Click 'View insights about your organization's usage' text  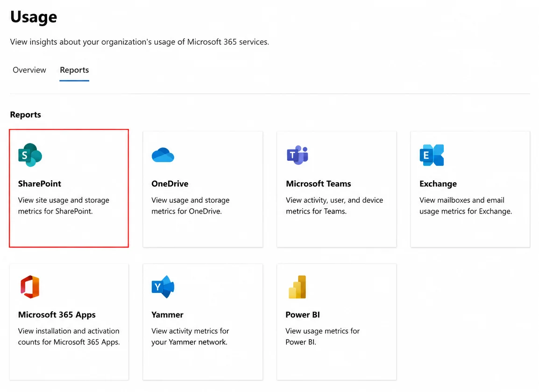(x=140, y=42)
